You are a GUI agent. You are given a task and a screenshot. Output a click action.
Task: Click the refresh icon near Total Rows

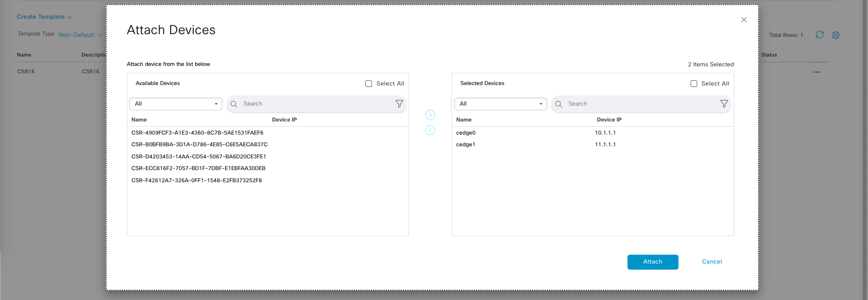click(819, 35)
